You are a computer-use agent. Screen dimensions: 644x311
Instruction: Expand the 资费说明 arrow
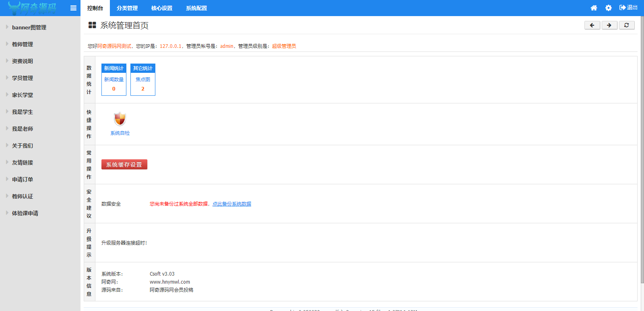click(x=7, y=61)
